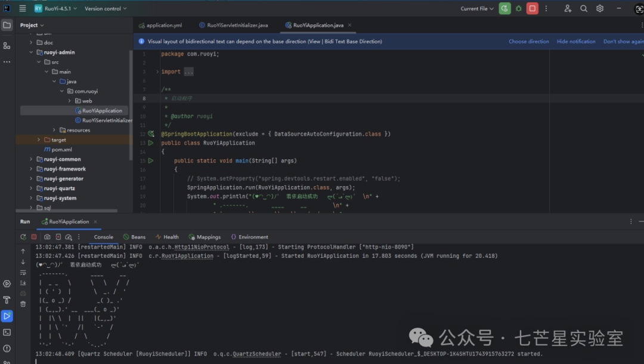
Task: Select Beans tab
Action: click(134, 237)
